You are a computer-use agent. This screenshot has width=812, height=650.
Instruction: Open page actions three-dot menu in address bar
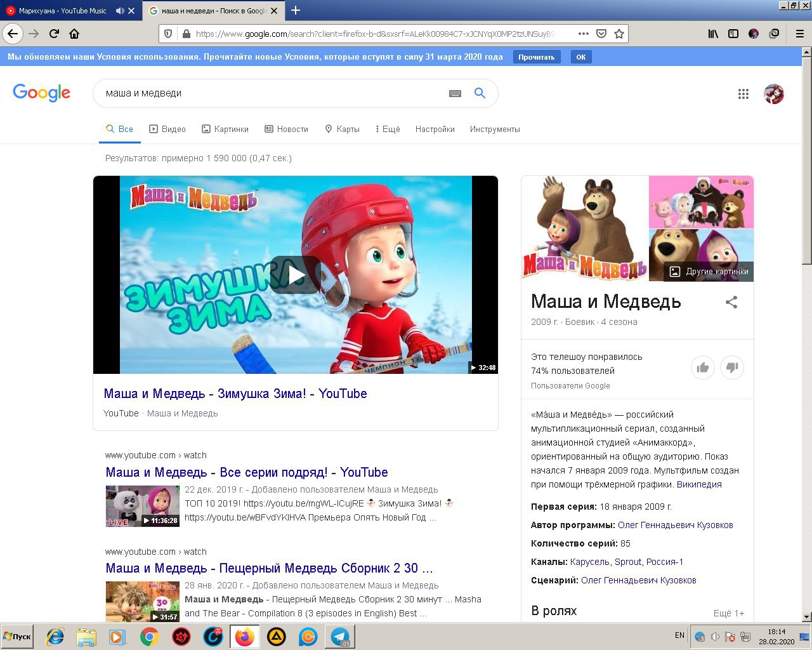[x=584, y=34]
